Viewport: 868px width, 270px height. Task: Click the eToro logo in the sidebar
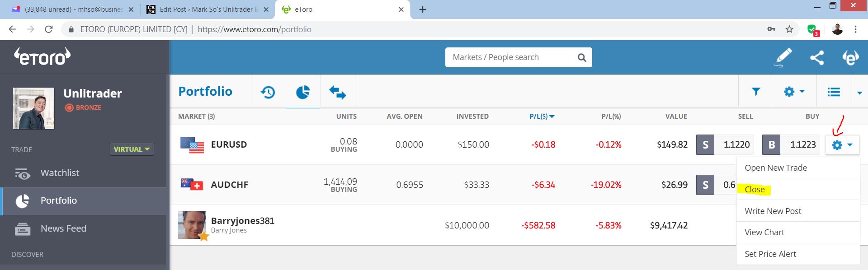(42, 57)
